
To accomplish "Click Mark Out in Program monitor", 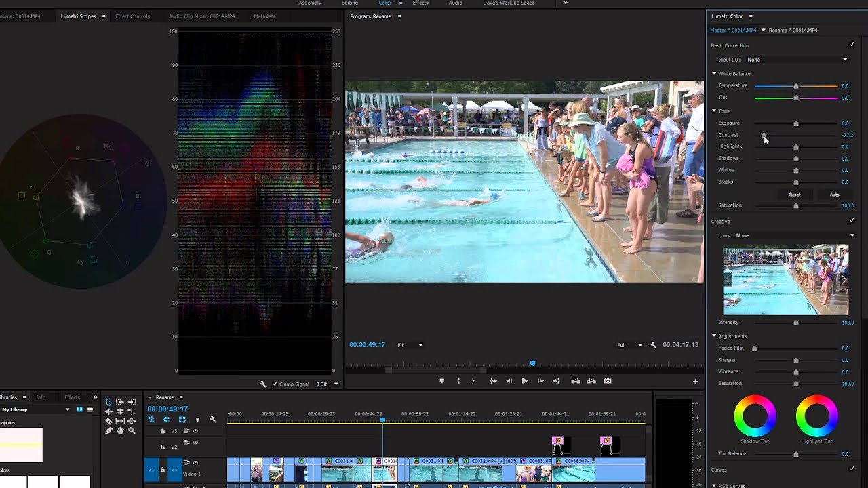I will click(x=473, y=381).
